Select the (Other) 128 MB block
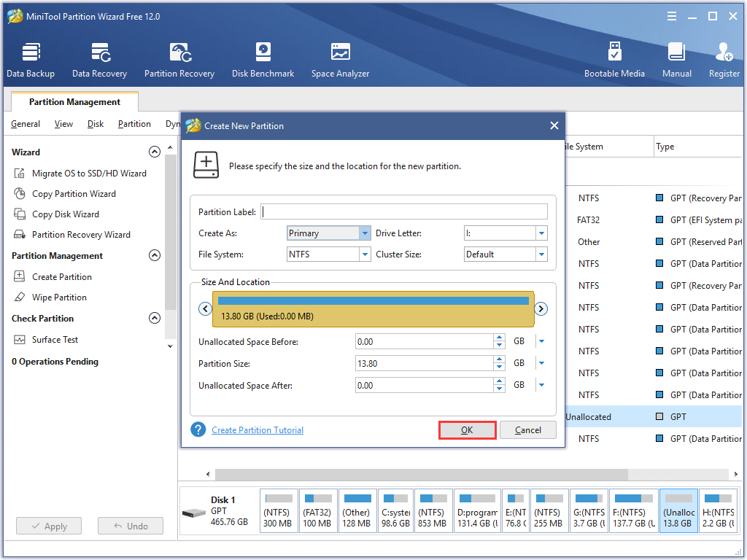The height and width of the screenshot is (560, 747). pyautogui.click(x=357, y=511)
